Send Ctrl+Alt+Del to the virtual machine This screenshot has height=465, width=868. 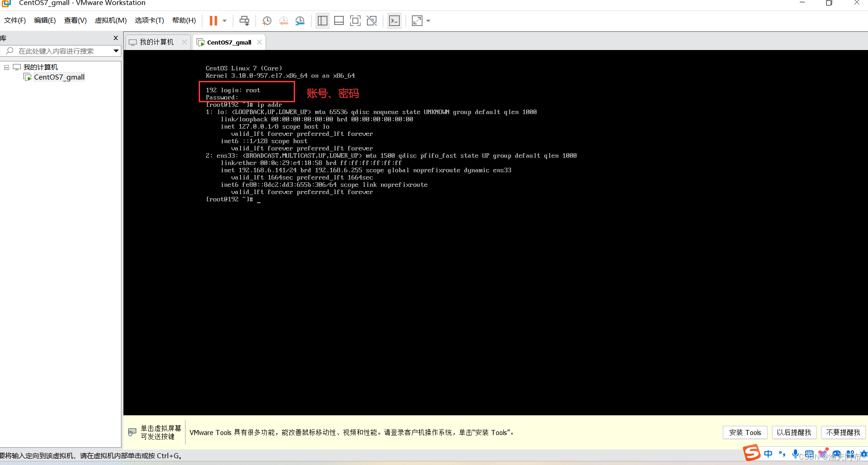click(244, 20)
